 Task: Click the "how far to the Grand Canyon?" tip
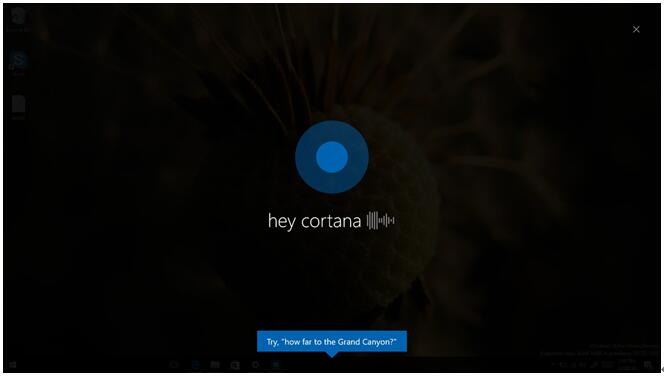332,342
